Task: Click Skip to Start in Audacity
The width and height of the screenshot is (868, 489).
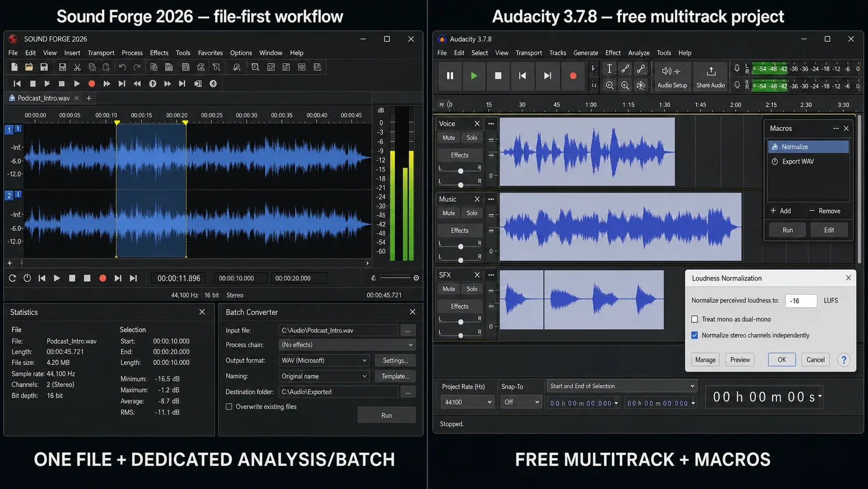Action: [x=523, y=76]
